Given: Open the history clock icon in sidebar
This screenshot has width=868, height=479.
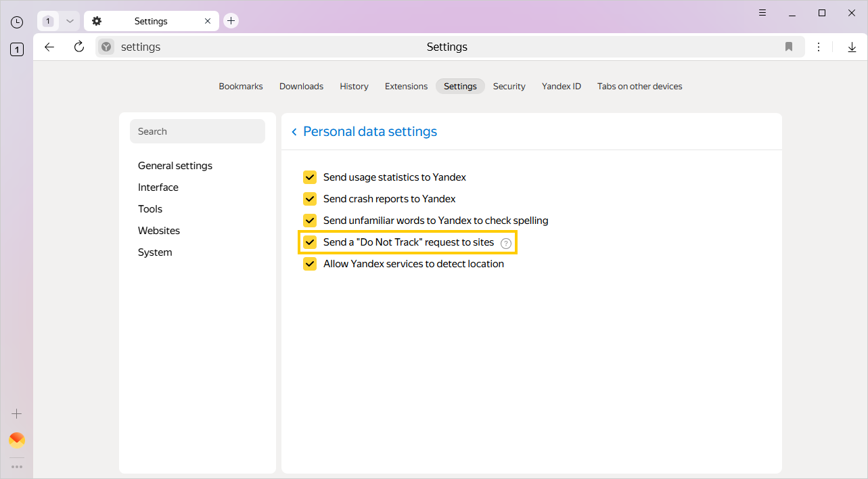Looking at the screenshot, I should point(17,22).
